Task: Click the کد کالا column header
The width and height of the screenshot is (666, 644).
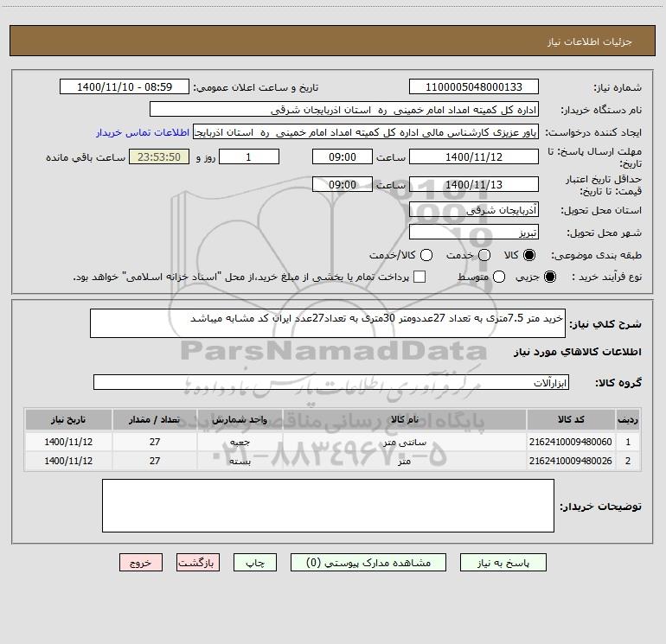Action: point(571,419)
